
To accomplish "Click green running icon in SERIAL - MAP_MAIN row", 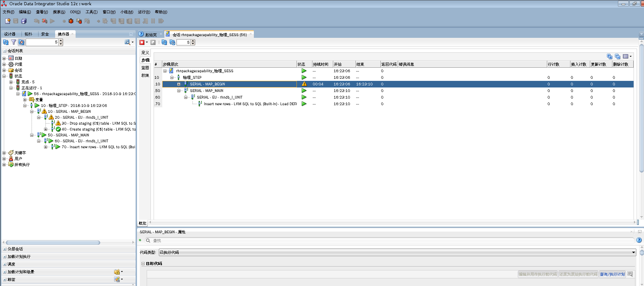I will tap(304, 91).
